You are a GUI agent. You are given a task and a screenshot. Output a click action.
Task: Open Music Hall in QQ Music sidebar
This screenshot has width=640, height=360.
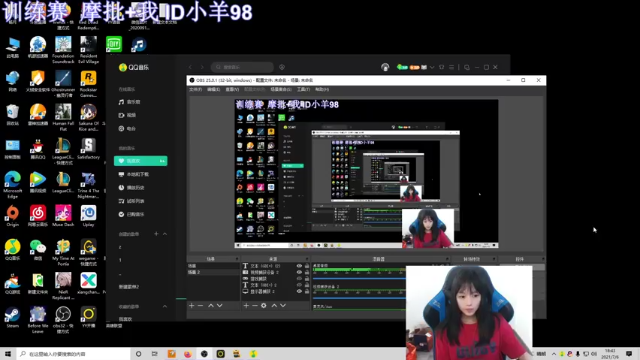point(129,102)
